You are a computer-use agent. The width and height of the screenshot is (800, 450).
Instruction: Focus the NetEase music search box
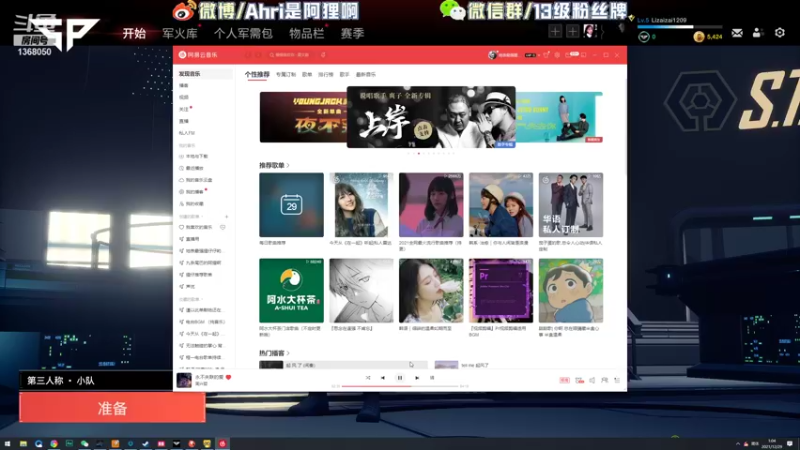tap(293, 55)
